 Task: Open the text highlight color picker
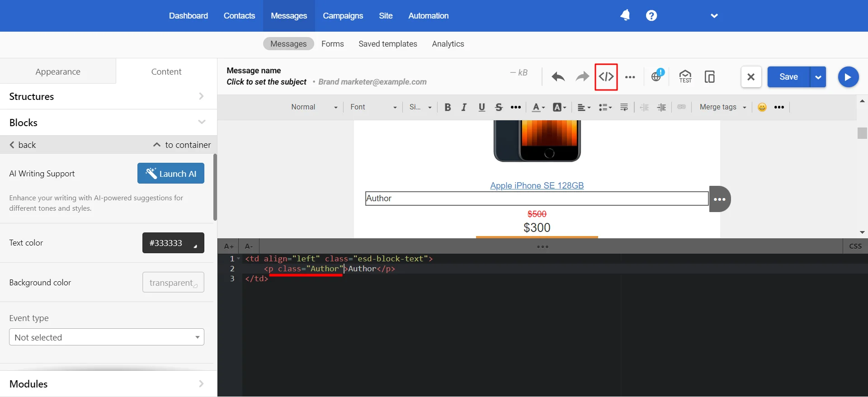point(559,107)
